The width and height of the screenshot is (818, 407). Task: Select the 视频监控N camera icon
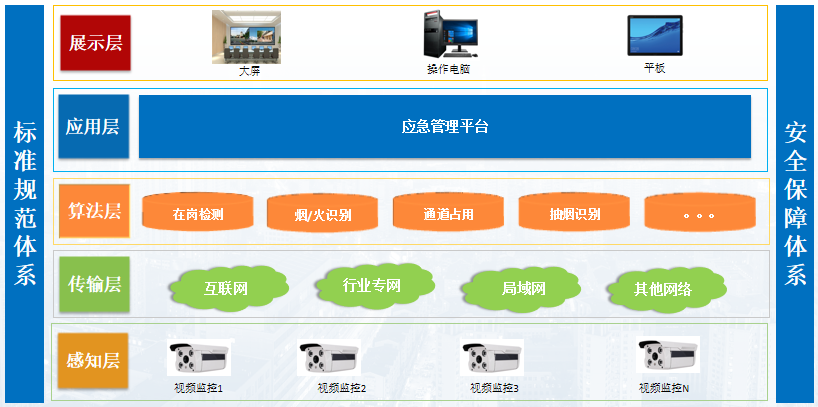point(667,359)
